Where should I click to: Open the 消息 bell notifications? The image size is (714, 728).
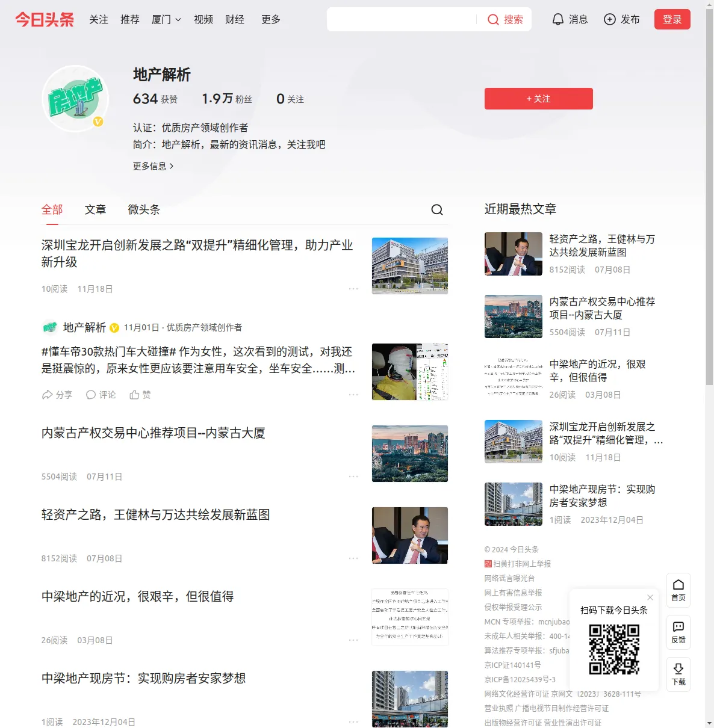click(x=558, y=19)
